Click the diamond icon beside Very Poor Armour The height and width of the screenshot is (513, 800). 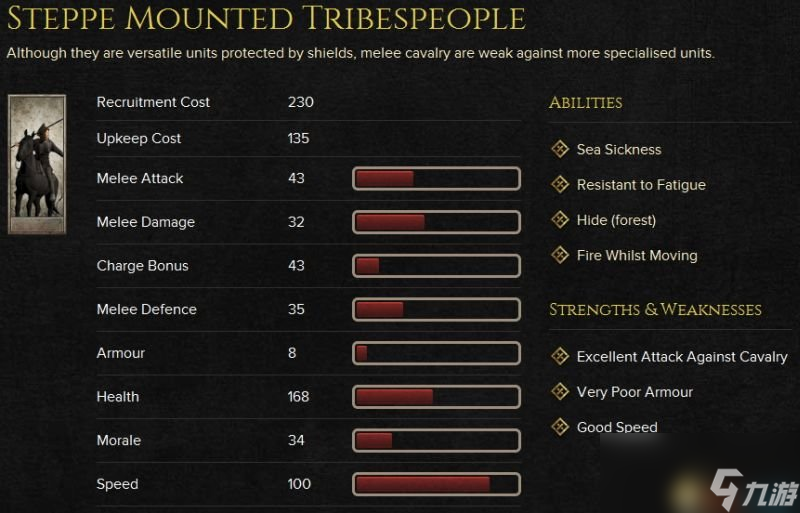(560, 392)
